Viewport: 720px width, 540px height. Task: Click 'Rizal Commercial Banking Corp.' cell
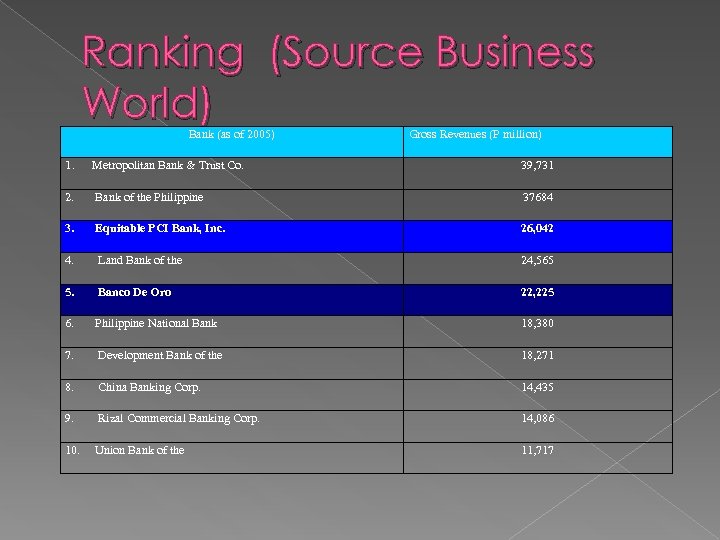[x=232, y=427]
